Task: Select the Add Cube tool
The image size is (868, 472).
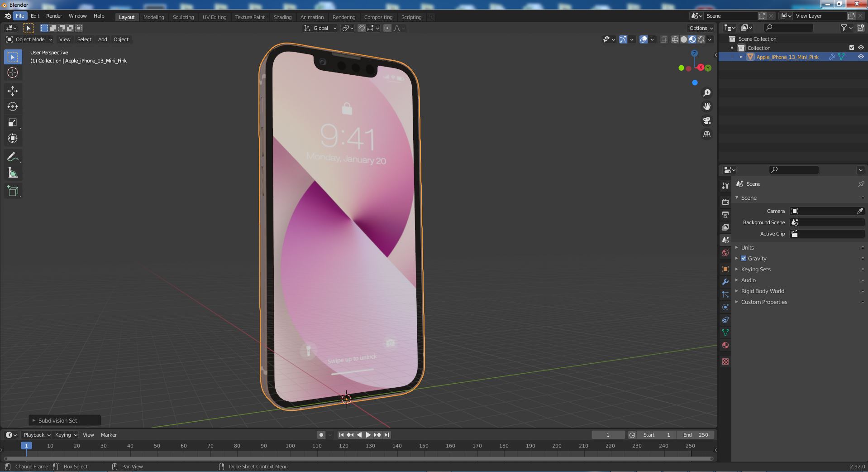Action: 13,191
